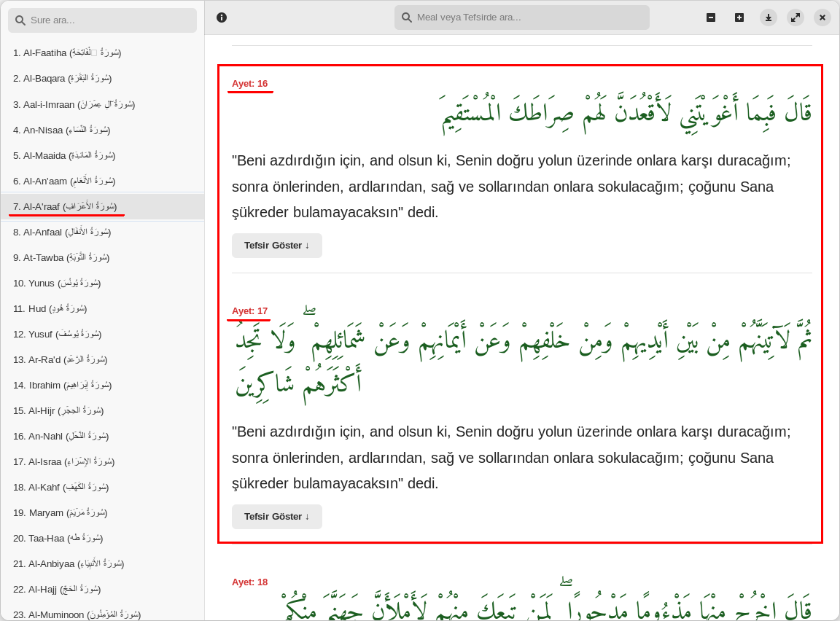Click the magnifier icon in the Meal search box

point(407,17)
